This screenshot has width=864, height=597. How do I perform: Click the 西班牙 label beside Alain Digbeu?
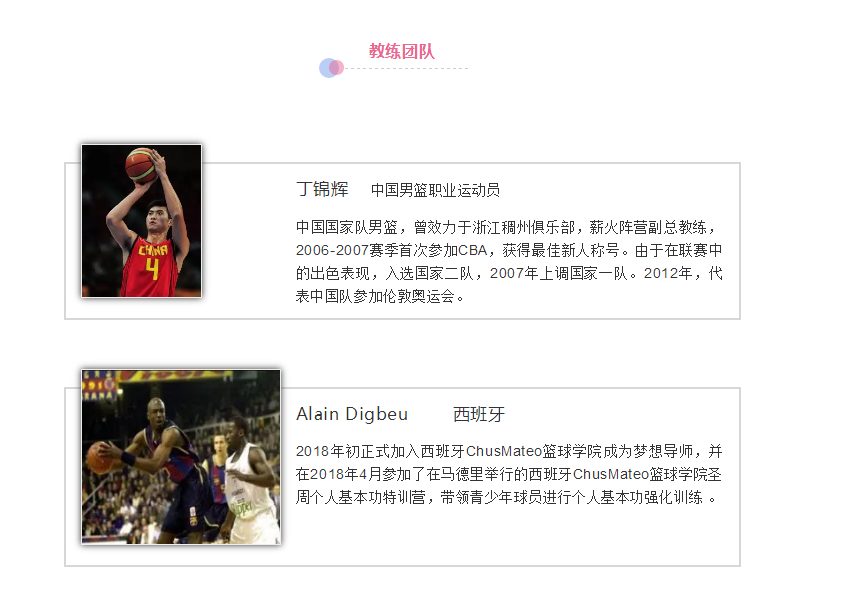(479, 415)
